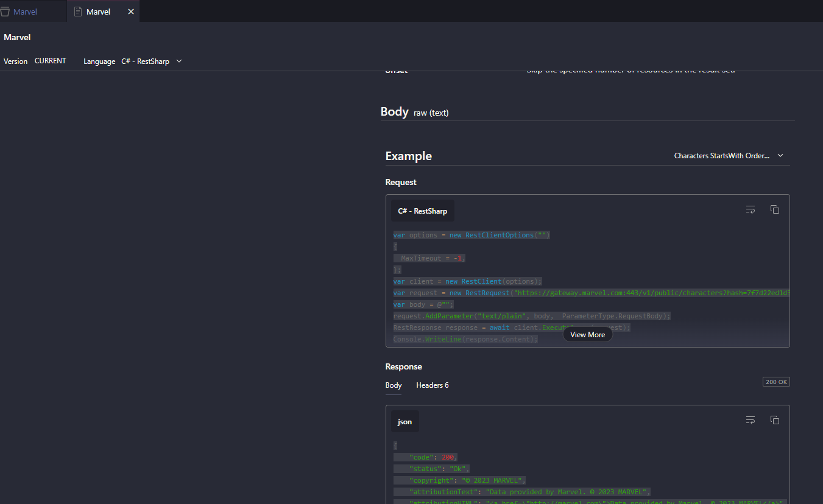823x504 pixels.
Task: Click the var client = new RestClient line
Action: (467, 281)
